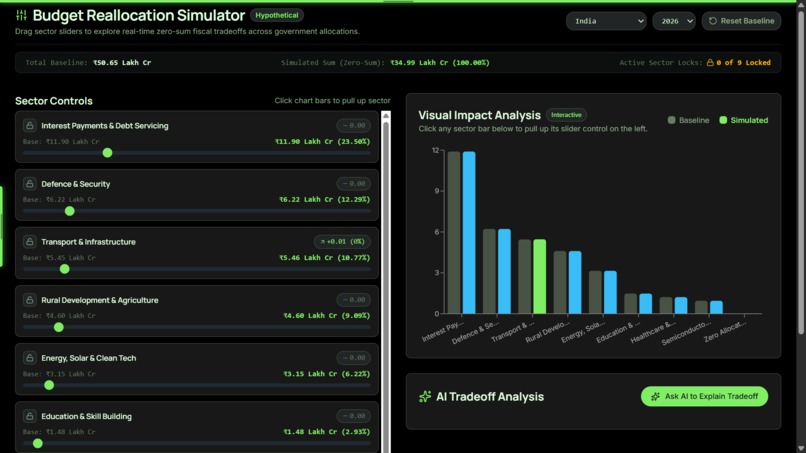Click the Simulated legend swatch

point(723,120)
